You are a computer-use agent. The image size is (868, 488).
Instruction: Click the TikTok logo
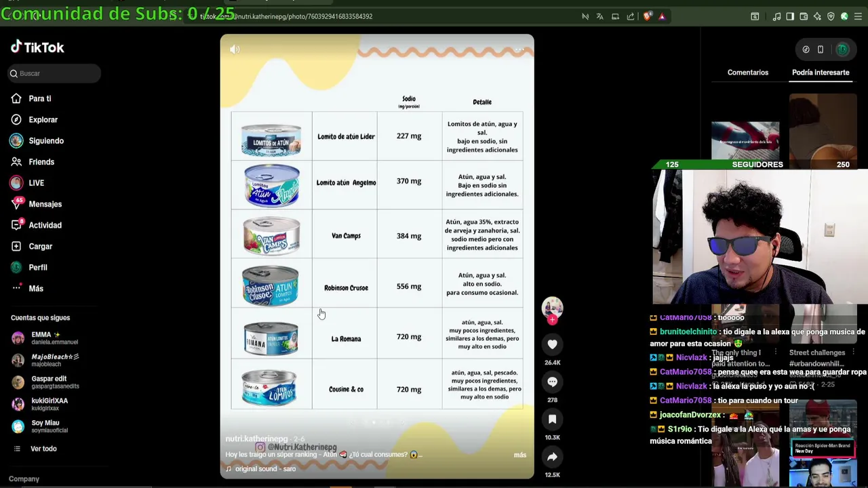tap(37, 47)
